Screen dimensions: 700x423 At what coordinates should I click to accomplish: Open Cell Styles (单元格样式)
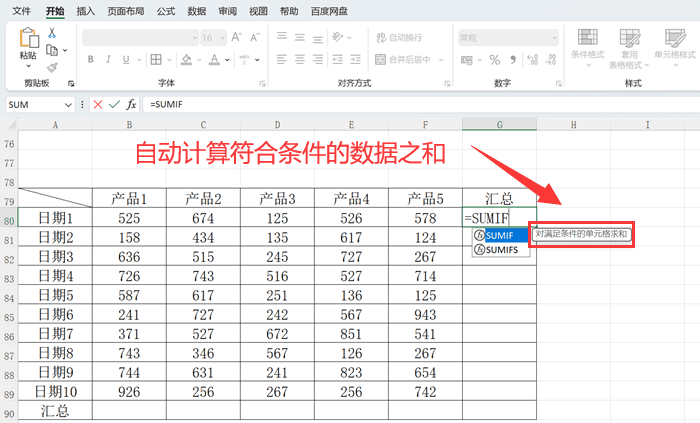click(675, 47)
